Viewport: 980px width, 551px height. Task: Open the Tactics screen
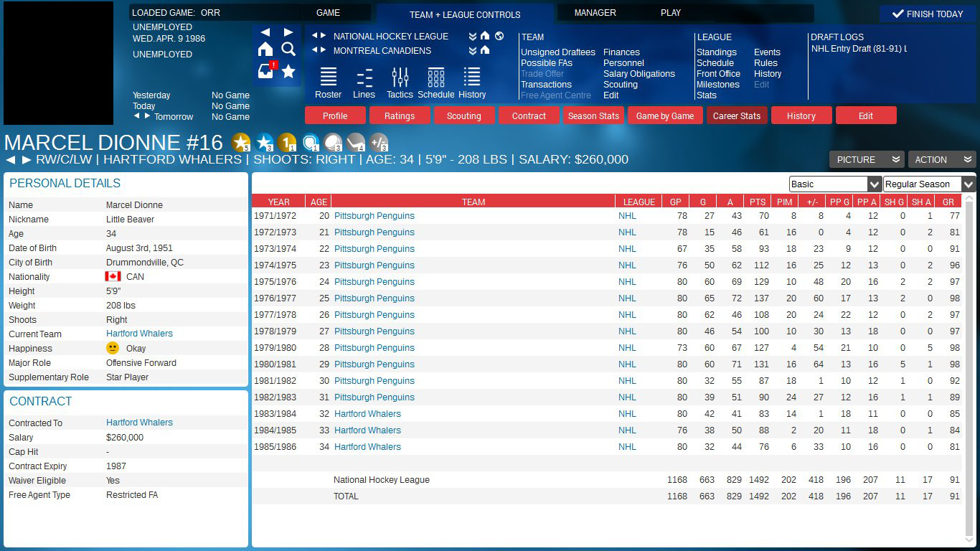pyautogui.click(x=400, y=83)
